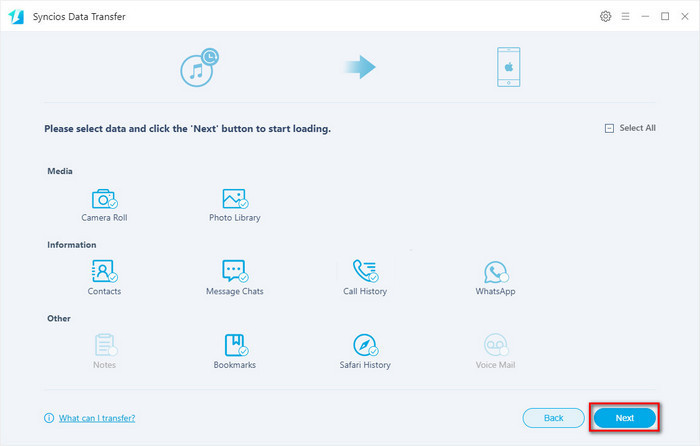Click the 'Select All' label text

pos(638,128)
